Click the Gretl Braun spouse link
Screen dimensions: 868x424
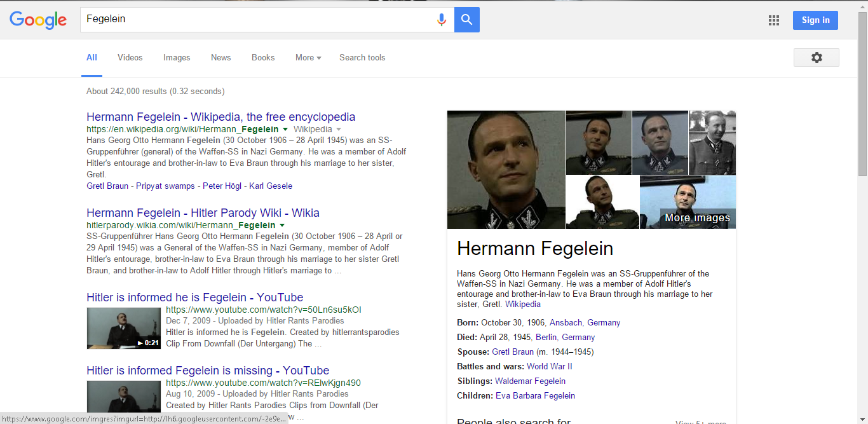coord(513,352)
